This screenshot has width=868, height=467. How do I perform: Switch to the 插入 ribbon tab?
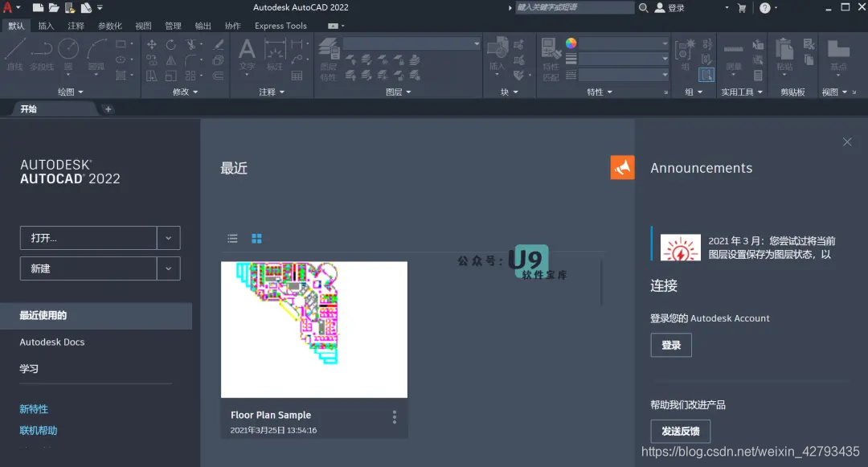pyautogui.click(x=46, y=26)
